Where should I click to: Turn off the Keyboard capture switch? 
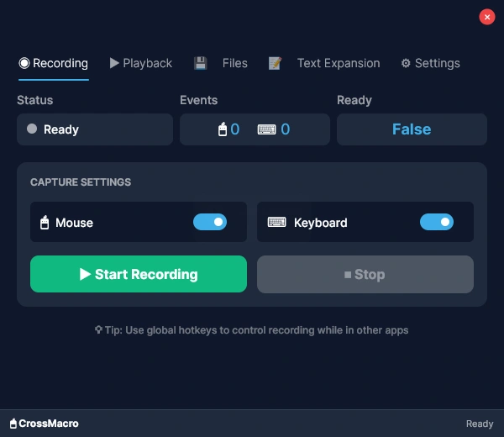(x=437, y=222)
